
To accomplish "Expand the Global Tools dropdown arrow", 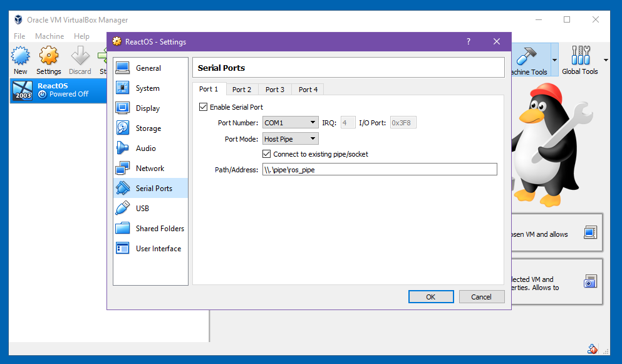I will pos(606,60).
